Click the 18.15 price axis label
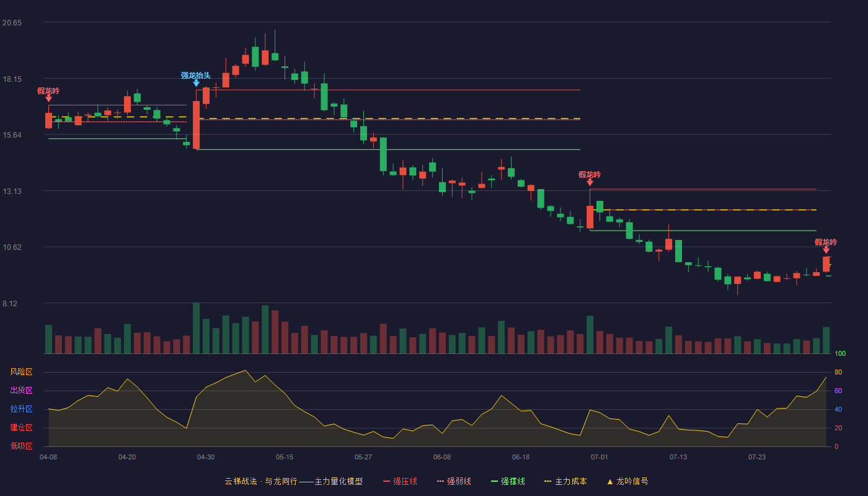868x496 pixels. 12,79
